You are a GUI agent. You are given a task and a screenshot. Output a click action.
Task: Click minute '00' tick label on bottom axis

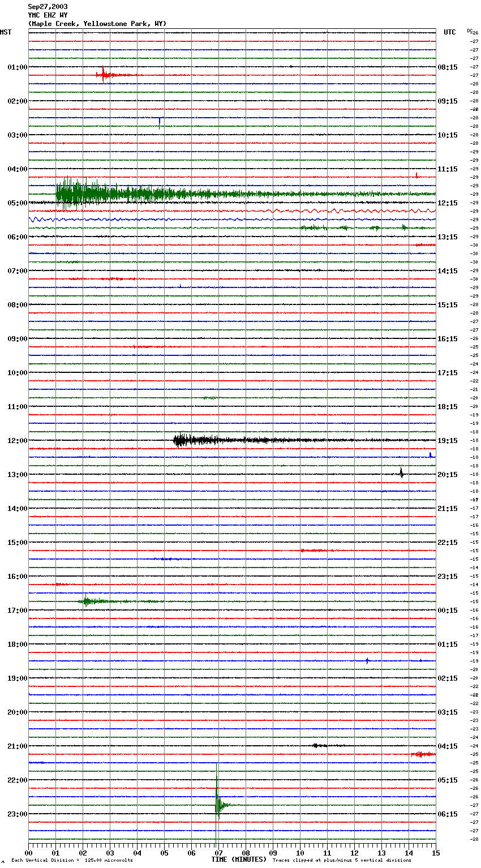(x=28, y=853)
